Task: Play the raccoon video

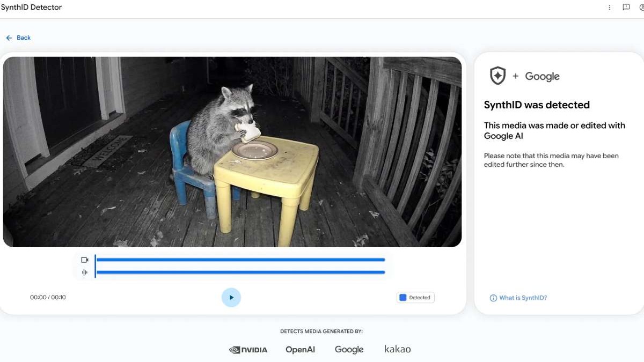Action: (x=231, y=297)
